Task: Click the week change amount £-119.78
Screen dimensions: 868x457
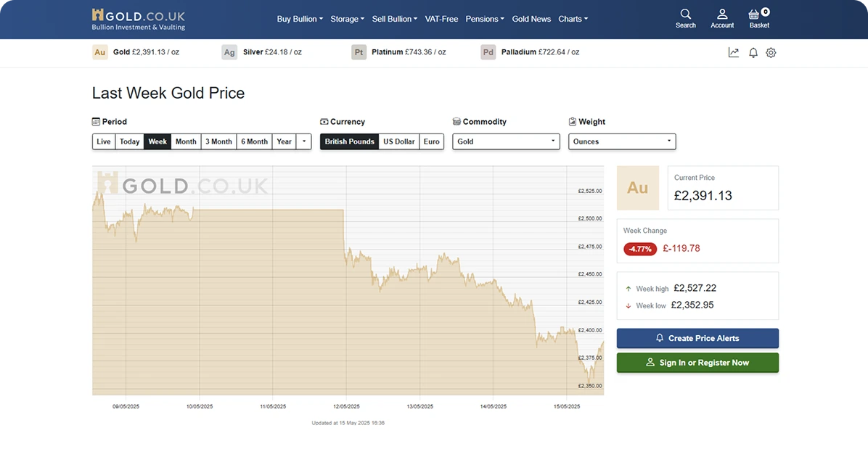Action: (681, 248)
